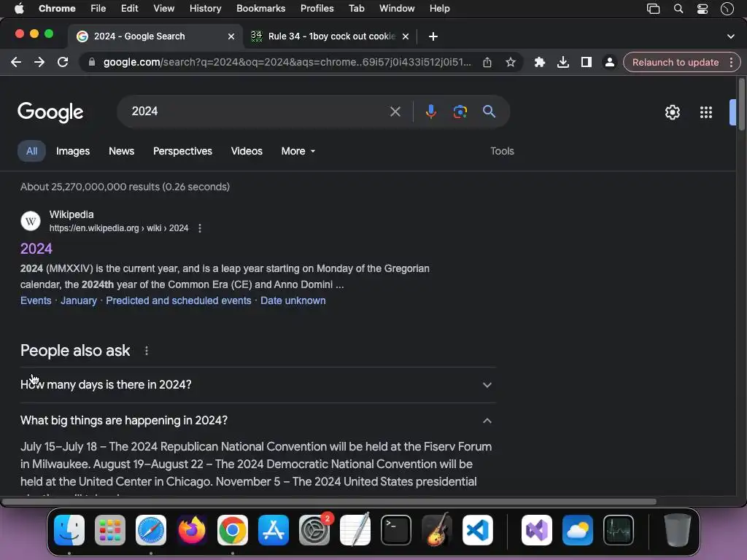Image resolution: width=747 pixels, height=560 pixels.
Task: Open the Wikipedia result three-dot menu
Action: pyautogui.click(x=200, y=228)
